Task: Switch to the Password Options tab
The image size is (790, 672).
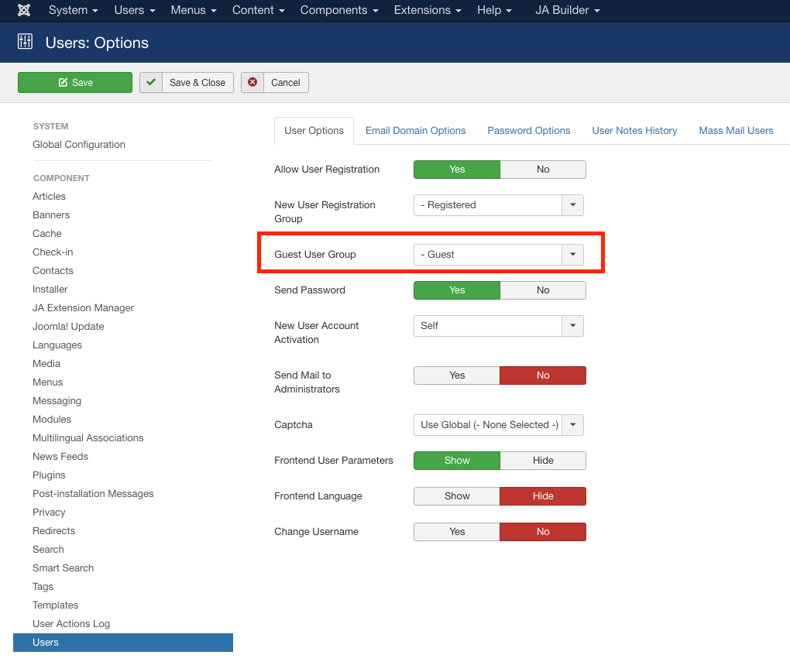Action: (x=528, y=131)
